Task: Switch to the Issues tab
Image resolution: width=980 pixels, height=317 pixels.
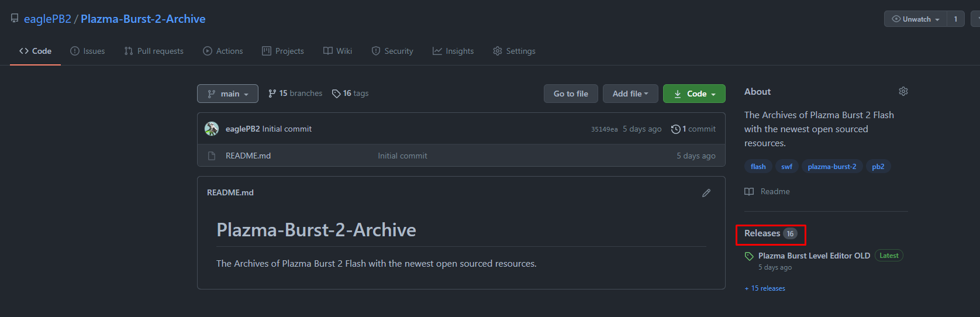Action: 88,51
